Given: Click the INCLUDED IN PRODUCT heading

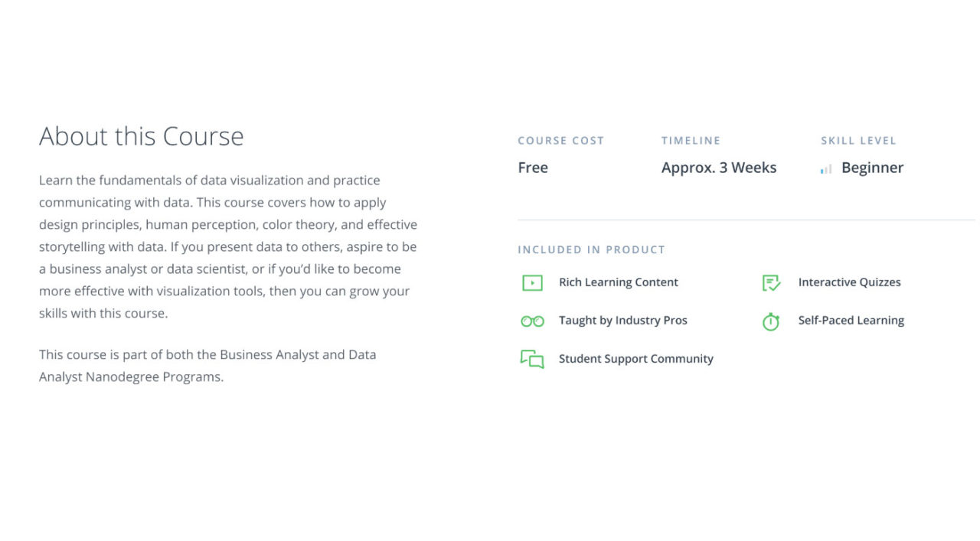Looking at the screenshot, I should (592, 249).
